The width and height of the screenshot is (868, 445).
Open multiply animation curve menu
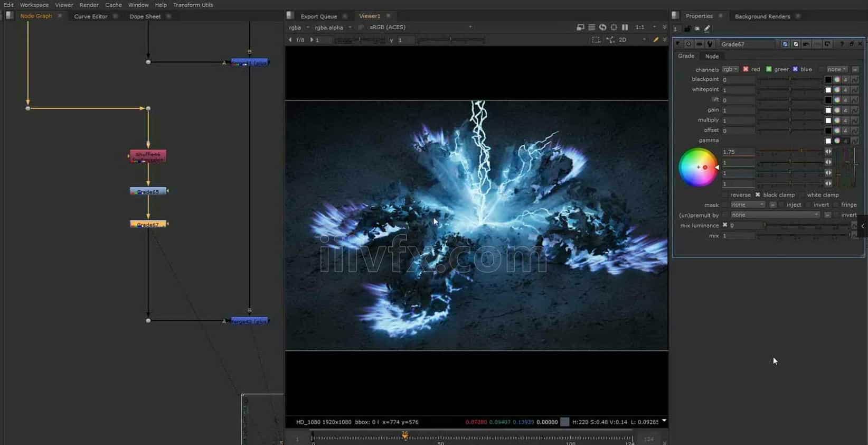point(855,120)
